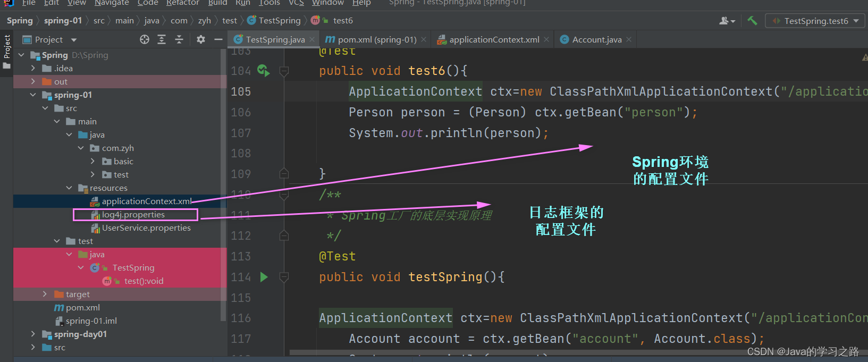Collapse the main folder
The height and width of the screenshot is (362, 868).
57,121
